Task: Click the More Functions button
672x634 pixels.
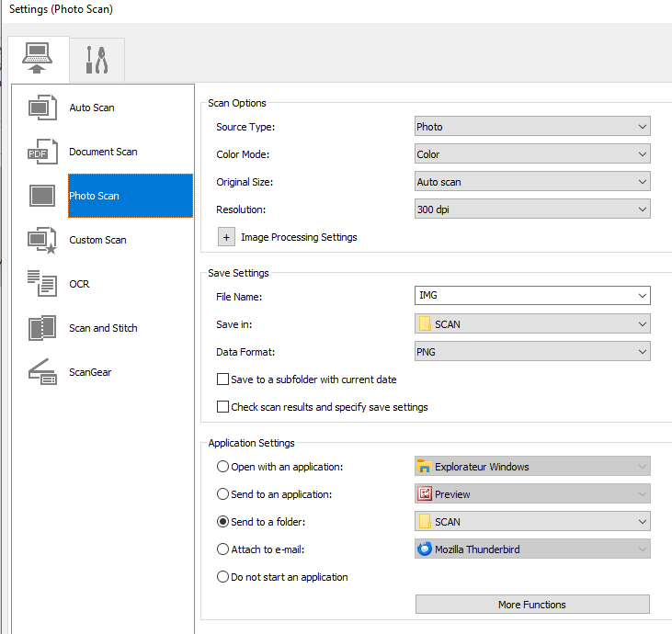Action: click(532, 605)
